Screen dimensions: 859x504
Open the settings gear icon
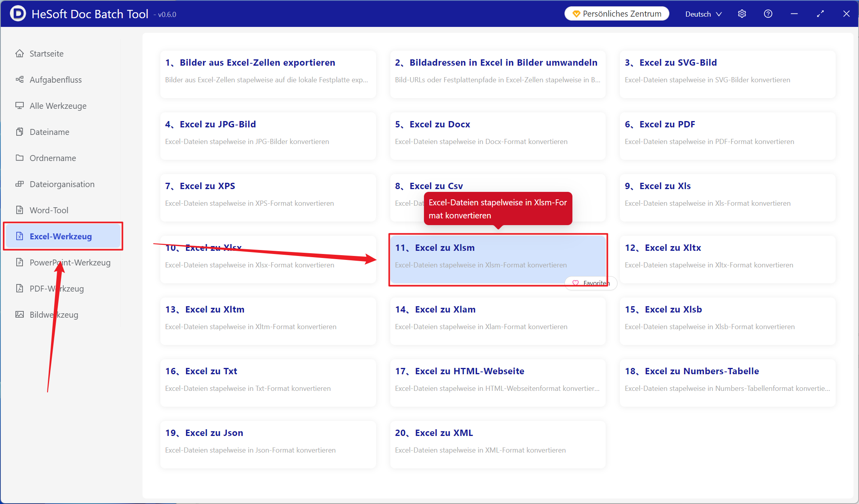point(742,14)
